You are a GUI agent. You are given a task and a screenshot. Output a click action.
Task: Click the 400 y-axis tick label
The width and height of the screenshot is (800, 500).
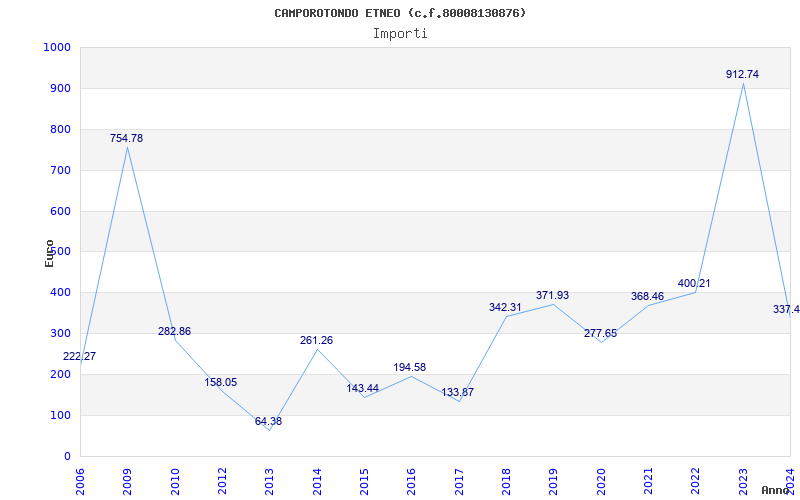(x=60, y=292)
